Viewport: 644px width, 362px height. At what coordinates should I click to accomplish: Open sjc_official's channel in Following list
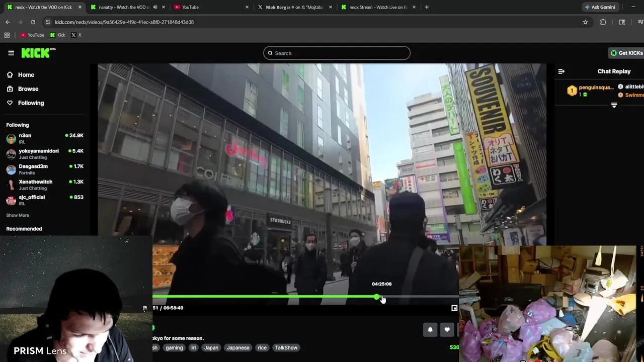pos(45,200)
